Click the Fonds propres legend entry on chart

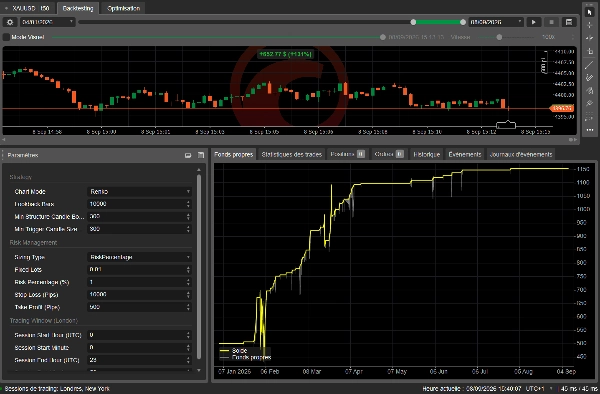tap(245, 357)
